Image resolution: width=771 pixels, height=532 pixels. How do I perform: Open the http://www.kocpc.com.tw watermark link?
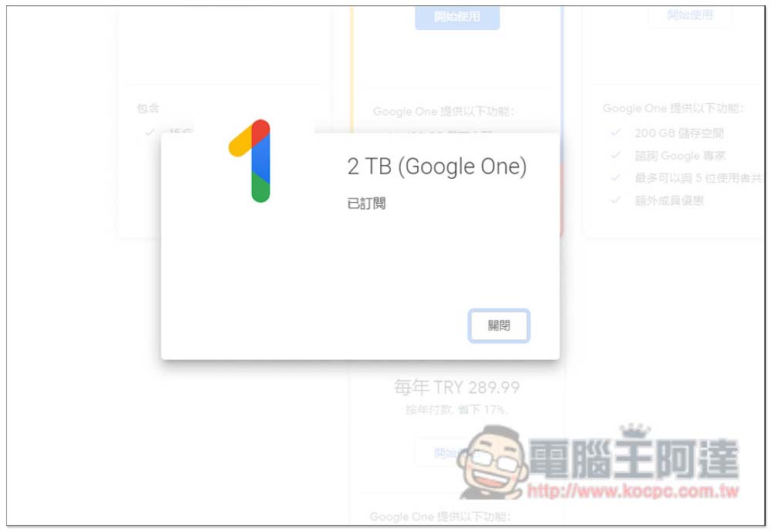633,490
